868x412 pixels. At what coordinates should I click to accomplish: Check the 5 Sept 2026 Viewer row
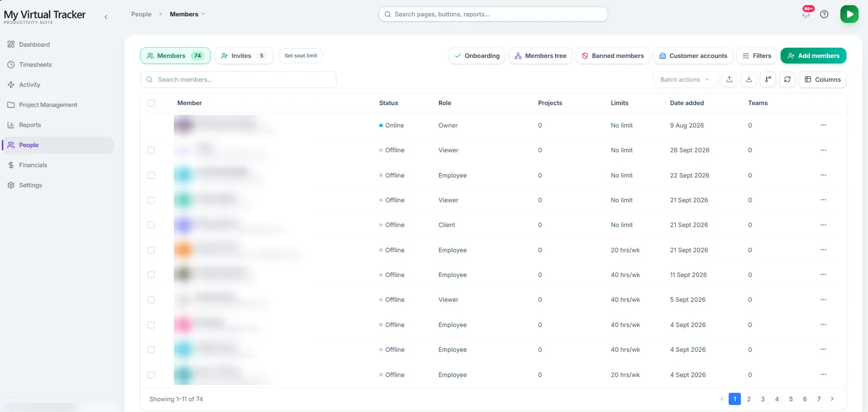tap(151, 300)
